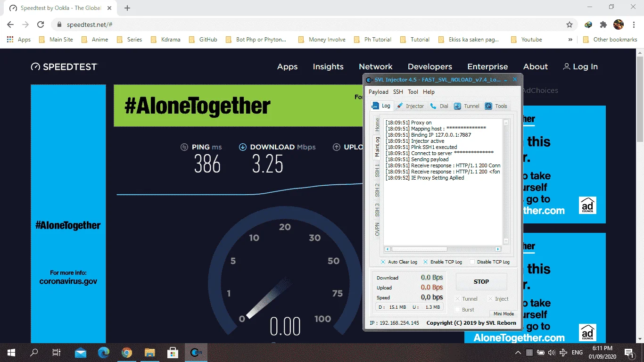Open the SSH 1 vertical log tab
Viewport: 644px width, 362px height.
377,170
